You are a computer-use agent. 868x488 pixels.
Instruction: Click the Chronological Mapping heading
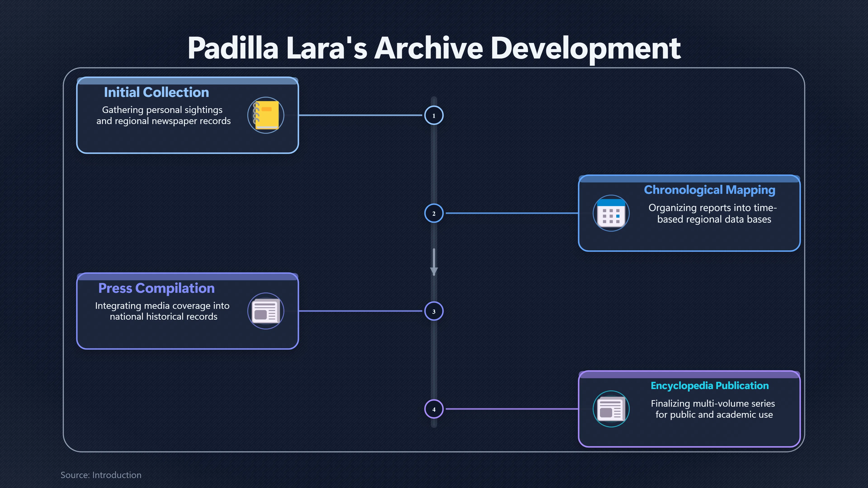tap(710, 190)
